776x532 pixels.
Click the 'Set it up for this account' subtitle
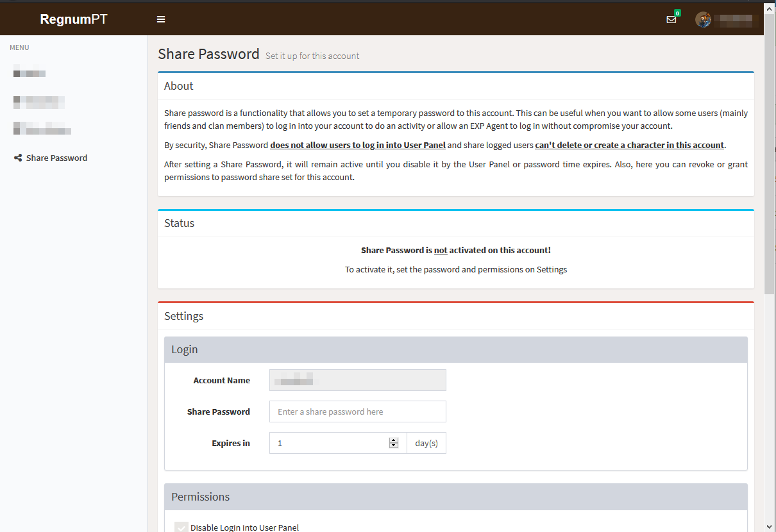point(312,56)
